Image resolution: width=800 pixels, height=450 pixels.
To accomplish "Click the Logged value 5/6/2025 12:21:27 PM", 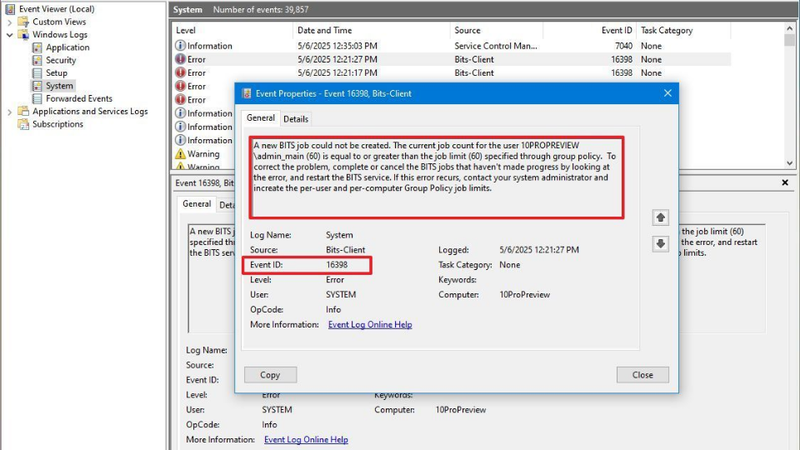I will point(539,249).
